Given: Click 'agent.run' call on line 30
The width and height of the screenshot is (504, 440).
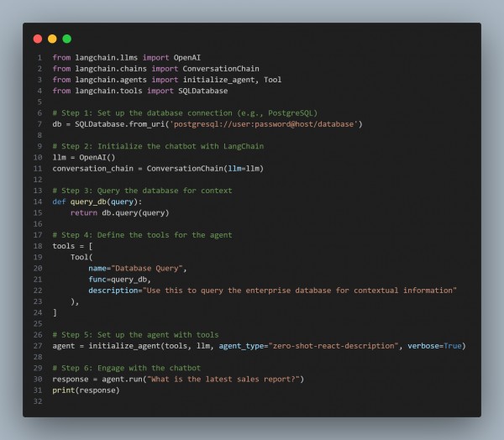Looking at the screenshot, I should [122, 380].
